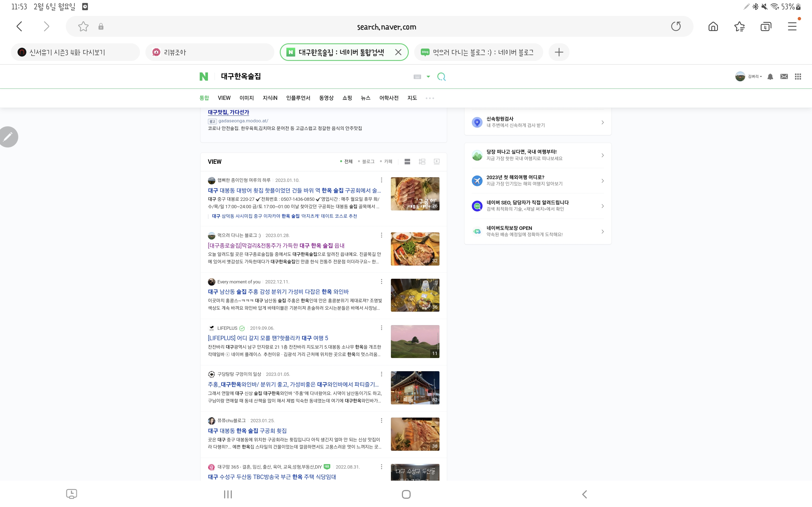Open browser hamburger menu
Viewport: 812px width, 507px height.
pyautogui.click(x=792, y=27)
